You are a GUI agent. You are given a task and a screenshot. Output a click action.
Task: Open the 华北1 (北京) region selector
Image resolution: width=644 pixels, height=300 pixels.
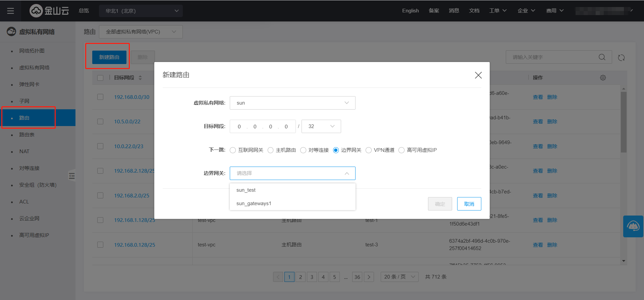pos(141,11)
